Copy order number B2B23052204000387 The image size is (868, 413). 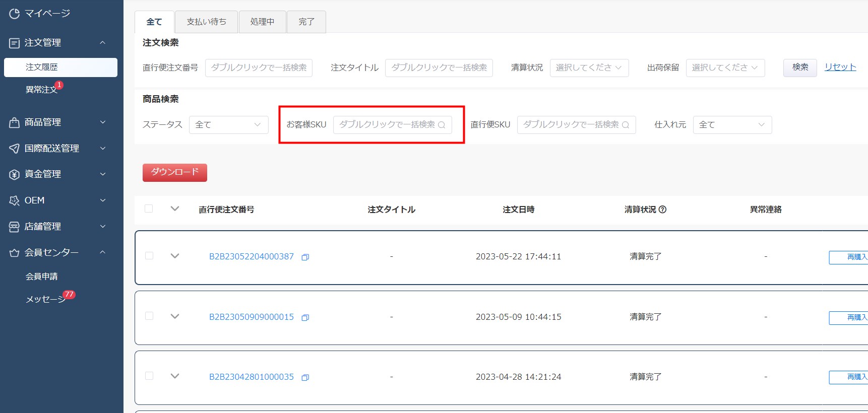point(305,257)
